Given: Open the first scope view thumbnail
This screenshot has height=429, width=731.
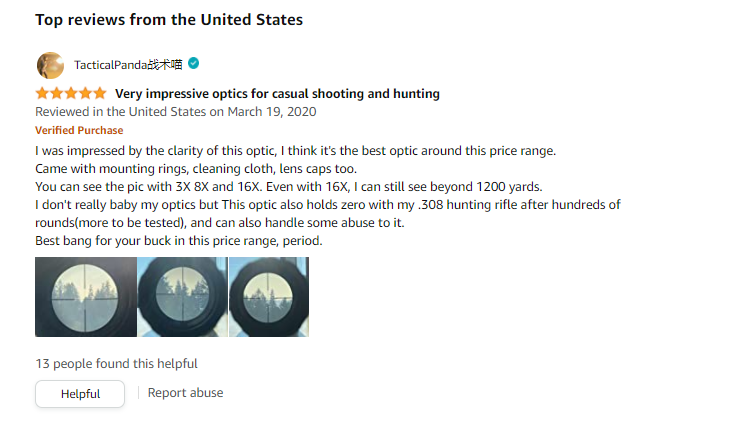Looking at the screenshot, I should click(85, 297).
